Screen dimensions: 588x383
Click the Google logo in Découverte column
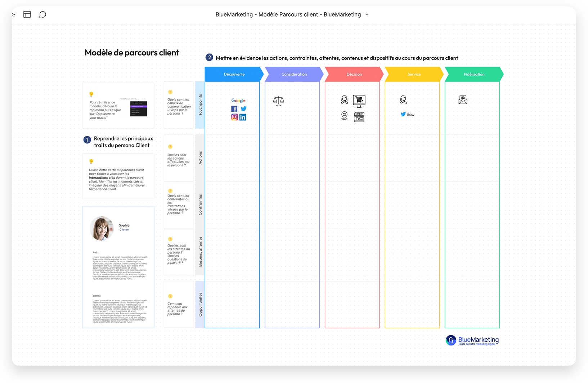(x=238, y=101)
